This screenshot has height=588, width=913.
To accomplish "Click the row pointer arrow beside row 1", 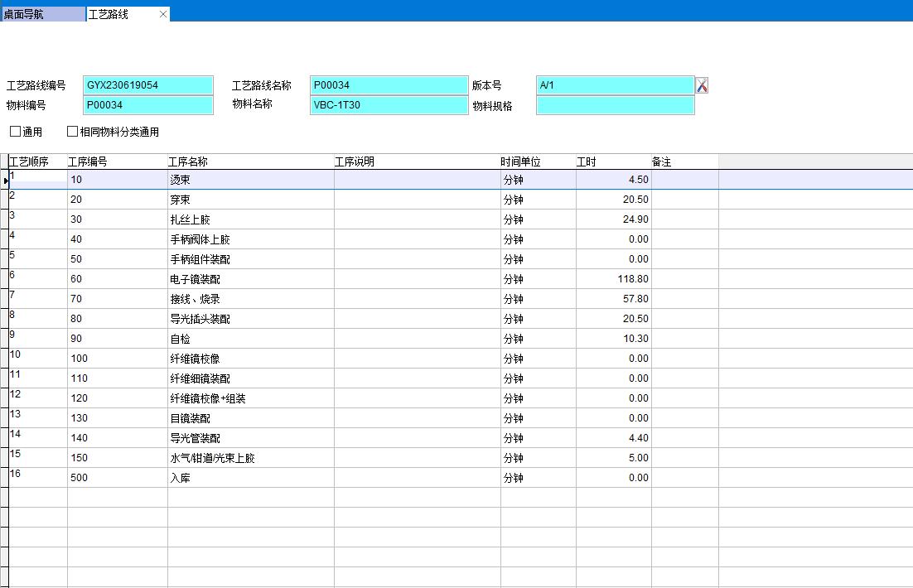I will coord(6,180).
